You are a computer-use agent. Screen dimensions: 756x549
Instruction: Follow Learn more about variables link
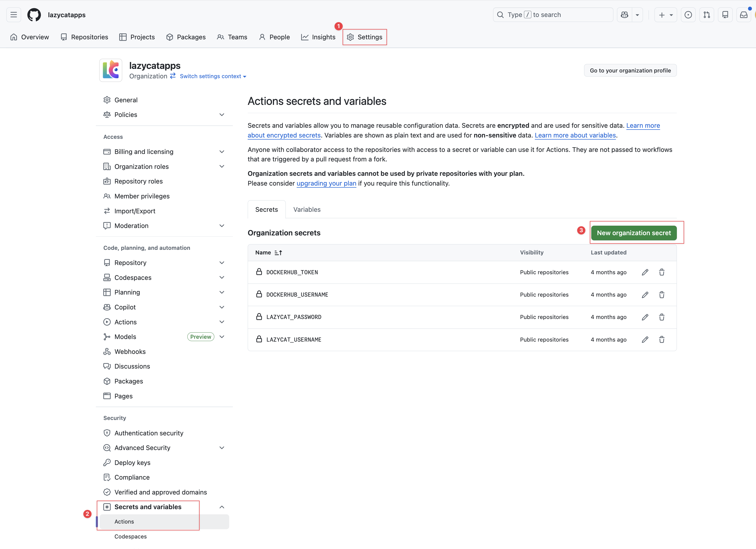575,135
